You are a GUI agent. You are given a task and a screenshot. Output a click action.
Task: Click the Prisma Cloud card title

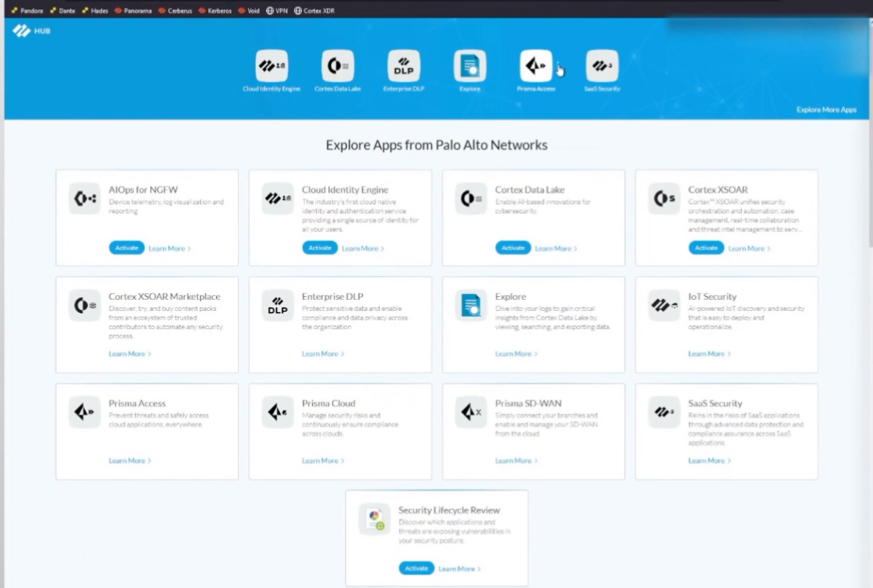[x=328, y=403]
